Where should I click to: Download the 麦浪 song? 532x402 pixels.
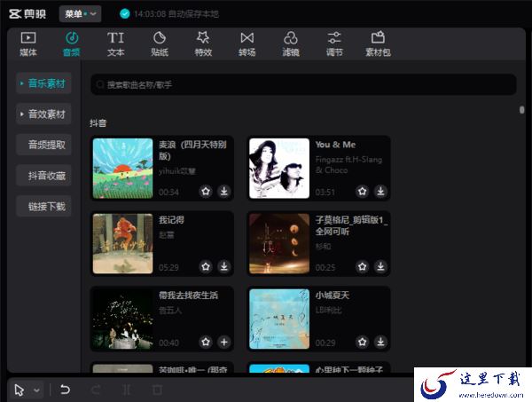(x=224, y=191)
